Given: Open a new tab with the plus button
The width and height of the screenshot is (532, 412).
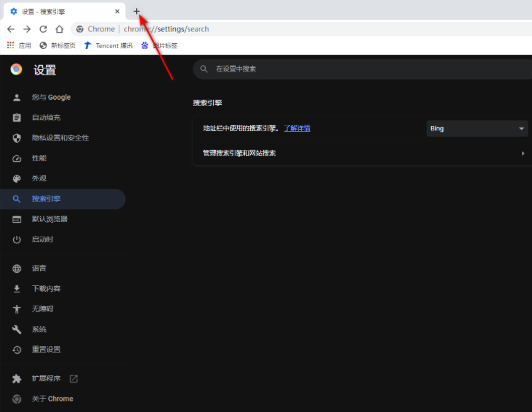Looking at the screenshot, I should pos(136,11).
